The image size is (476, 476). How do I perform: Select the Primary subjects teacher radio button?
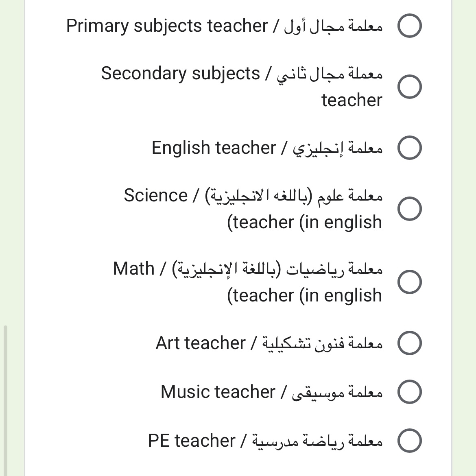[410, 26]
